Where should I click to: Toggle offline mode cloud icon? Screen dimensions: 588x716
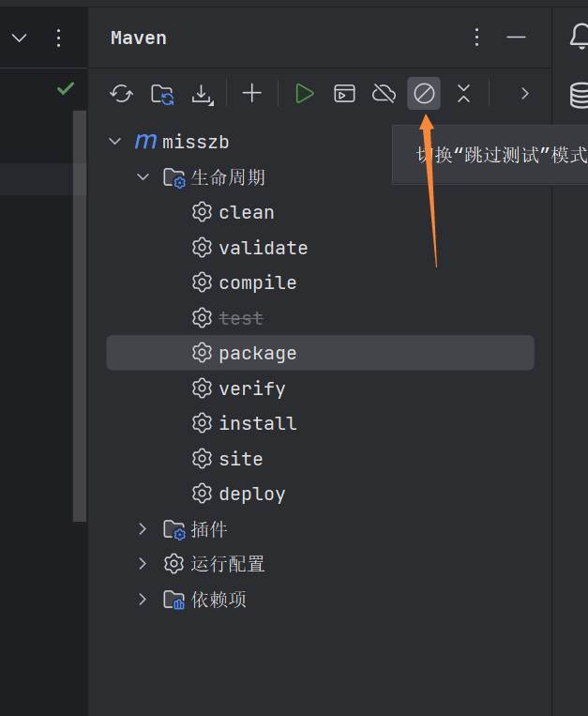[384, 94]
